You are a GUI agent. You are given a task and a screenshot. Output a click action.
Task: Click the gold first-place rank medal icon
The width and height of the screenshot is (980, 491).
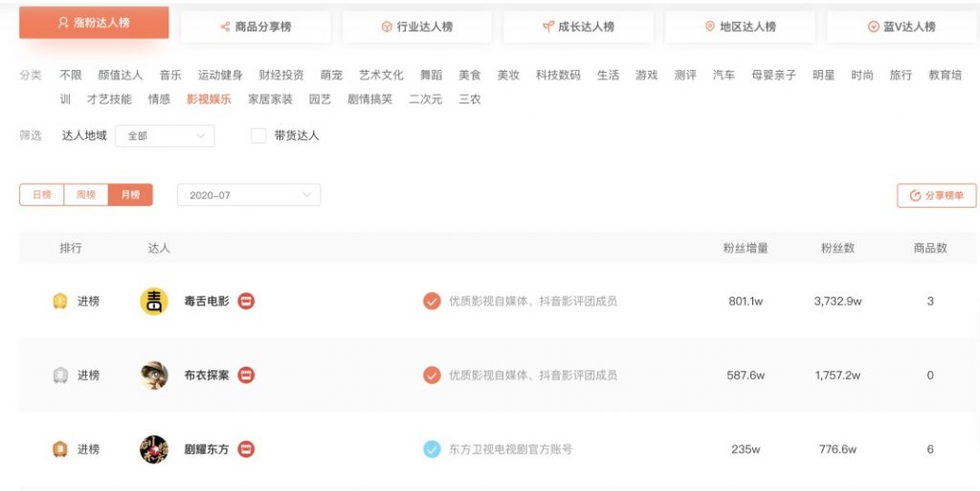coord(60,301)
